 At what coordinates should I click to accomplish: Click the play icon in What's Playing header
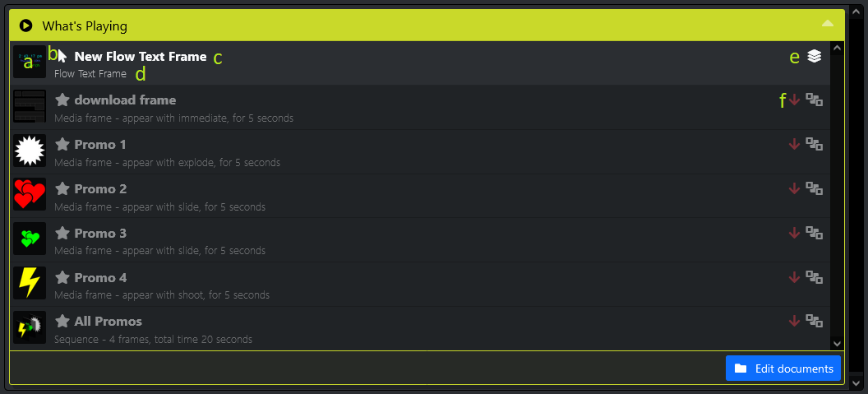click(25, 25)
